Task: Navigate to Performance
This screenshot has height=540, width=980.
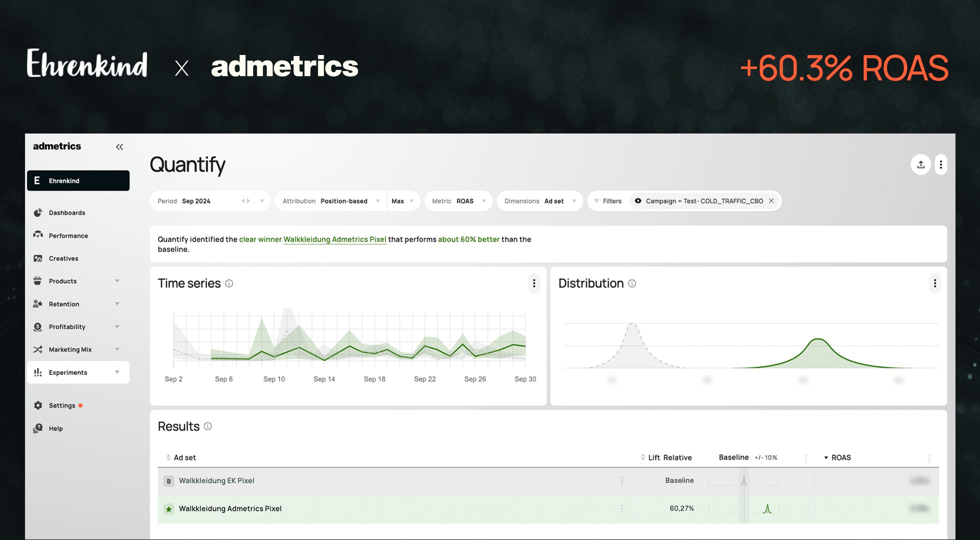Action: [x=68, y=235]
